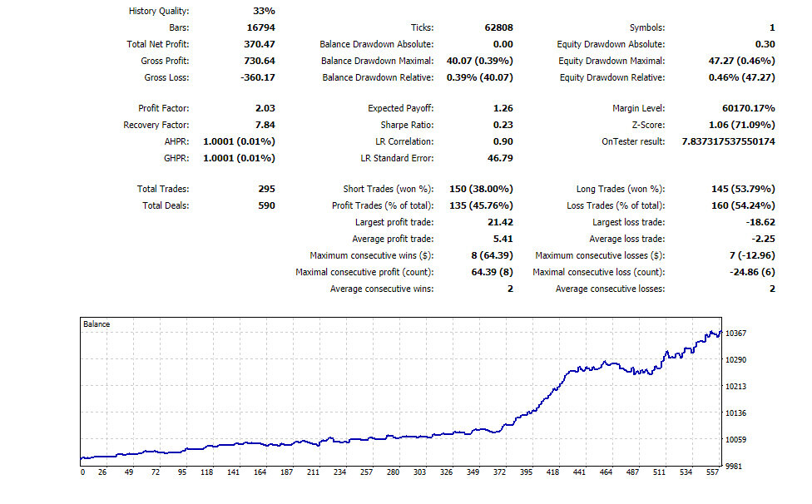
Task: Click Loss Trades value 160 (54.24%)
Action: (x=743, y=205)
